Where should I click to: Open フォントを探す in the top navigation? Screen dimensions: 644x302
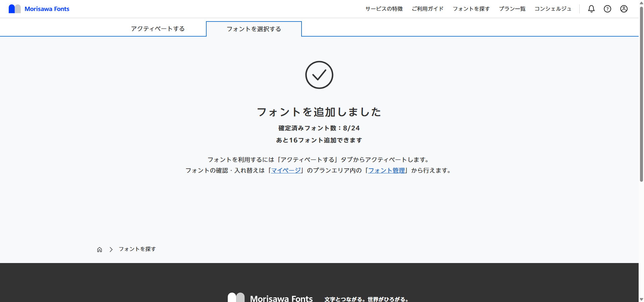click(471, 9)
